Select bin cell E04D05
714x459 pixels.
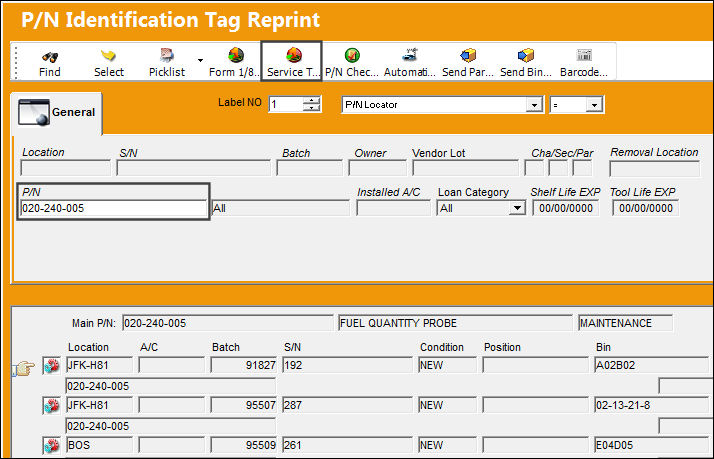pos(651,445)
